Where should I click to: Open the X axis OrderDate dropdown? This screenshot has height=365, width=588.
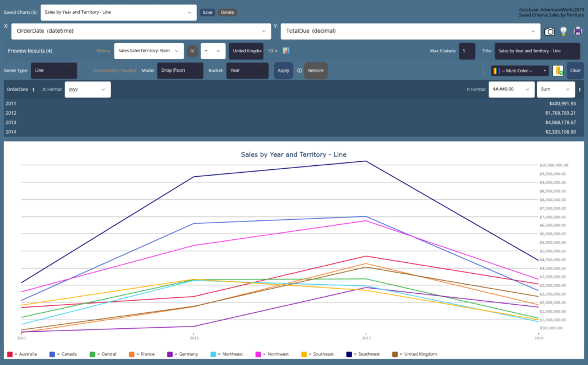141,31
